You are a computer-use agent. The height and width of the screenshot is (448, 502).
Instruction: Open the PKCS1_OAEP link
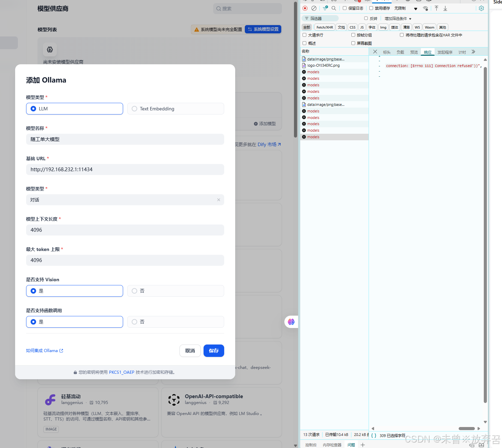122,372
